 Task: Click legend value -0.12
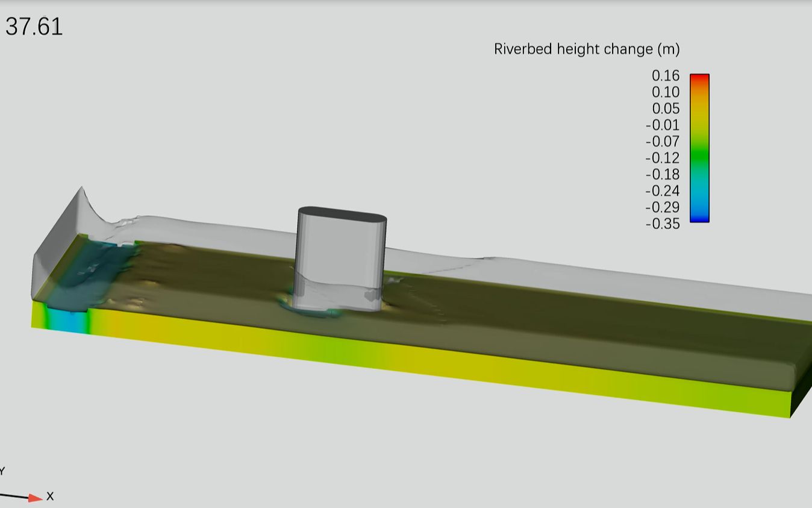663,157
